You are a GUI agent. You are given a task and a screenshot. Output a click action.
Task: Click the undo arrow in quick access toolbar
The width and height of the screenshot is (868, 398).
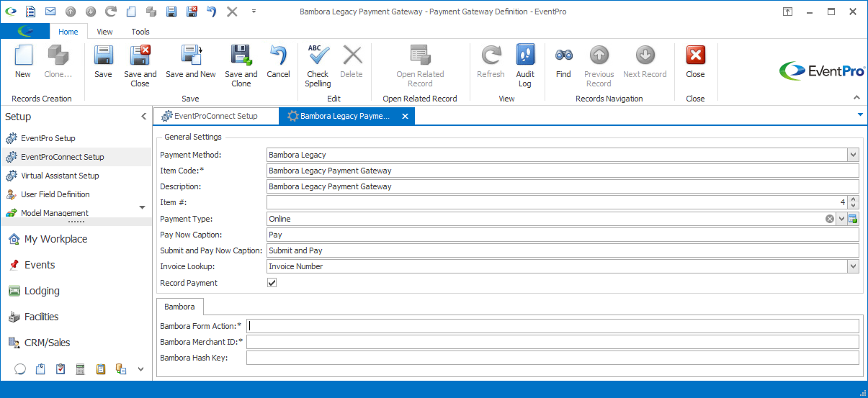212,12
